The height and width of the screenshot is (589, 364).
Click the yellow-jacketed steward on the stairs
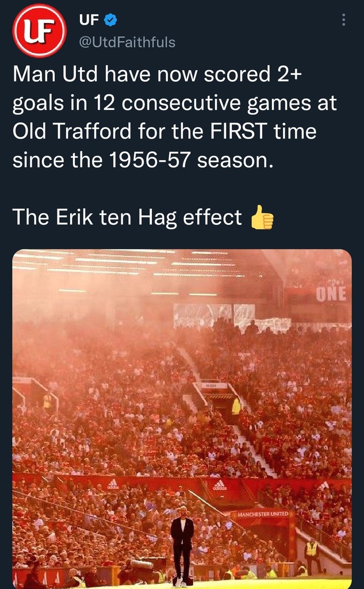[x=236, y=406]
